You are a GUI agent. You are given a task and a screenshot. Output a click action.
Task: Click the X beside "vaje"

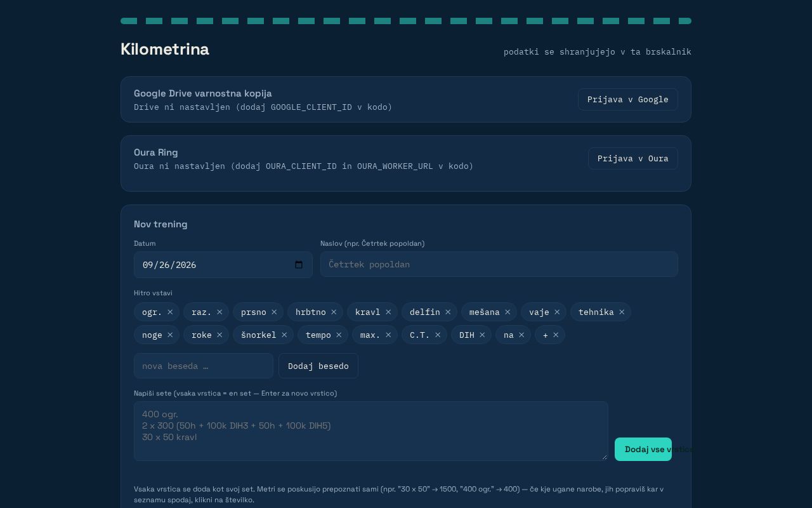point(557,312)
